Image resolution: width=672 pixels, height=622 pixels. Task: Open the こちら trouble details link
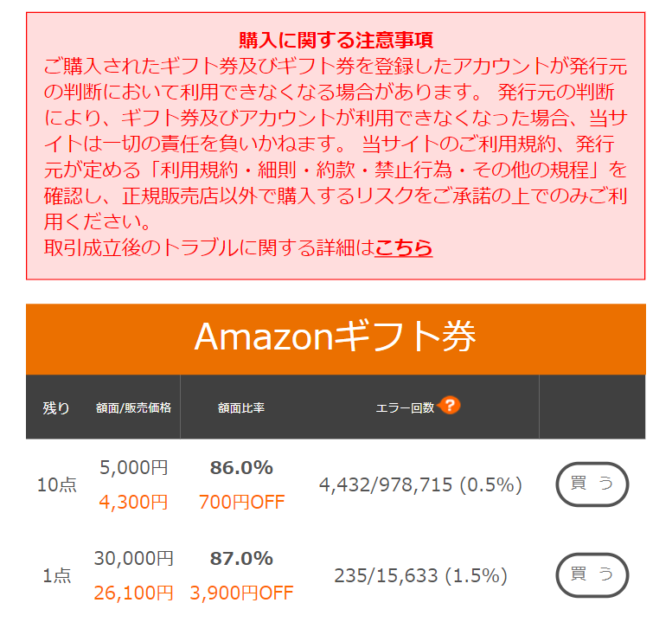[x=404, y=248]
